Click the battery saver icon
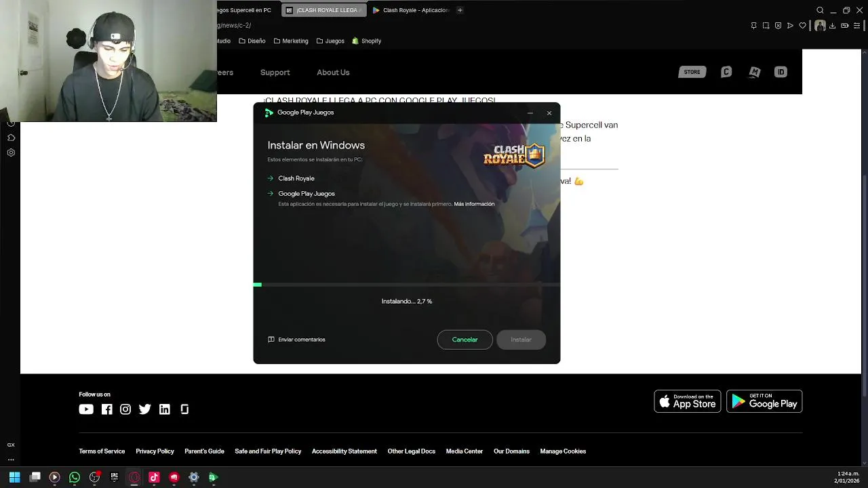Viewport: 868px width, 488px height. (845, 26)
